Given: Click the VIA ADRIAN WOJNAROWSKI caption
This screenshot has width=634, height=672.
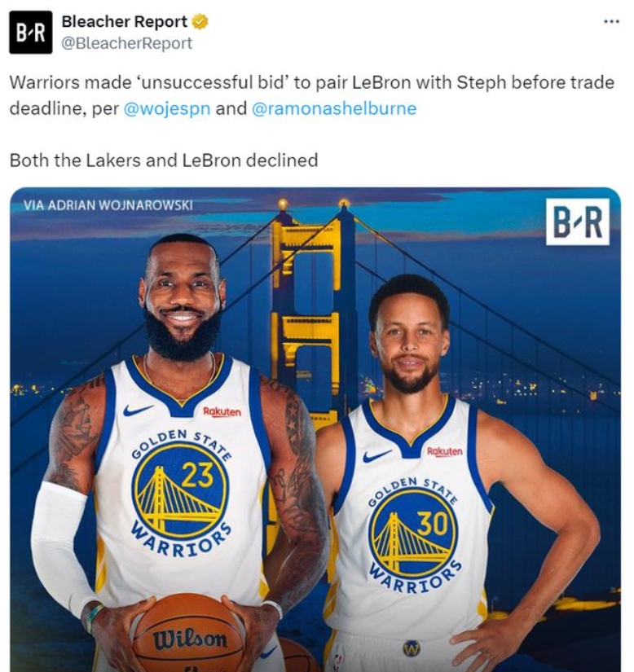Looking at the screenshot, I should (108, 206).
